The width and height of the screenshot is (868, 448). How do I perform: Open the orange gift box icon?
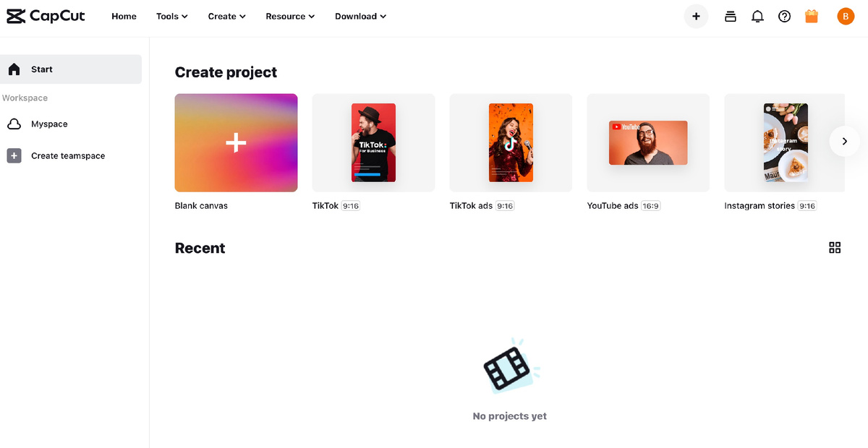coord(812,16)
